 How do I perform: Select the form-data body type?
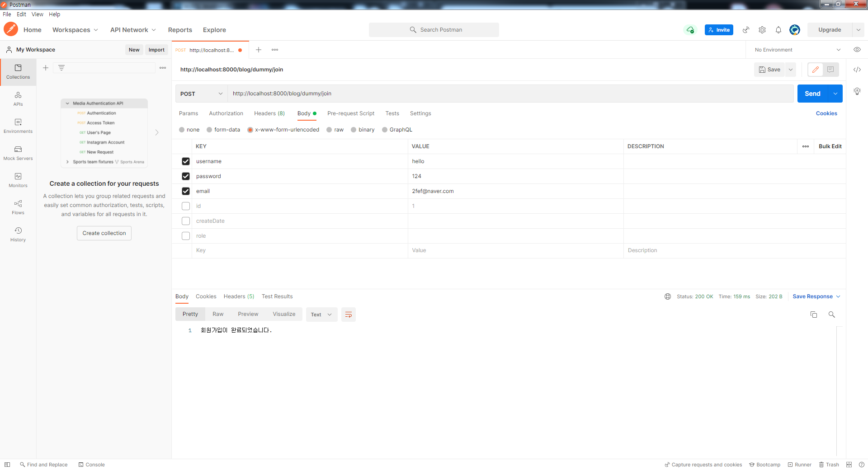tap(209, 130)
